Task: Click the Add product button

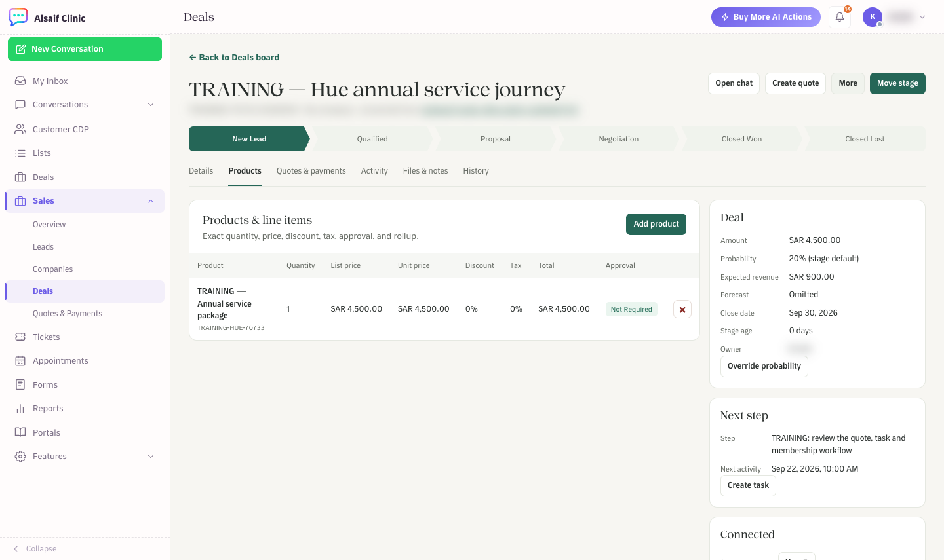Action: tap(656, 224)
